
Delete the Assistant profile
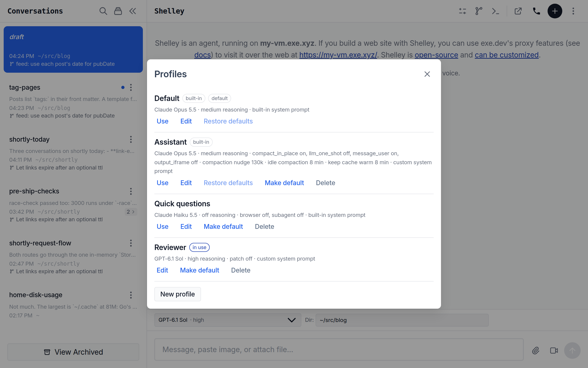click(x=325, y=183)
